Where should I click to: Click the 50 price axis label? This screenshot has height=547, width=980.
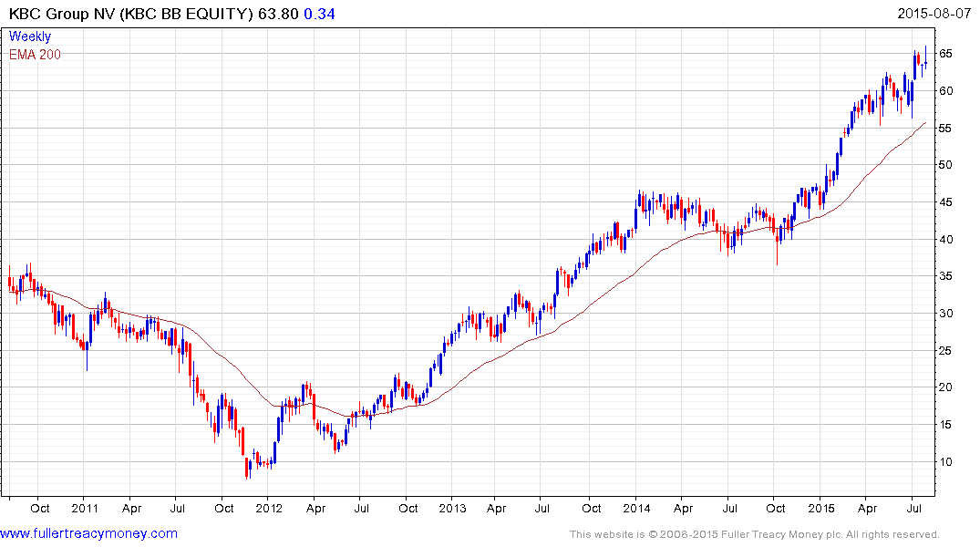pyautogui.click(x=945, y=165)
